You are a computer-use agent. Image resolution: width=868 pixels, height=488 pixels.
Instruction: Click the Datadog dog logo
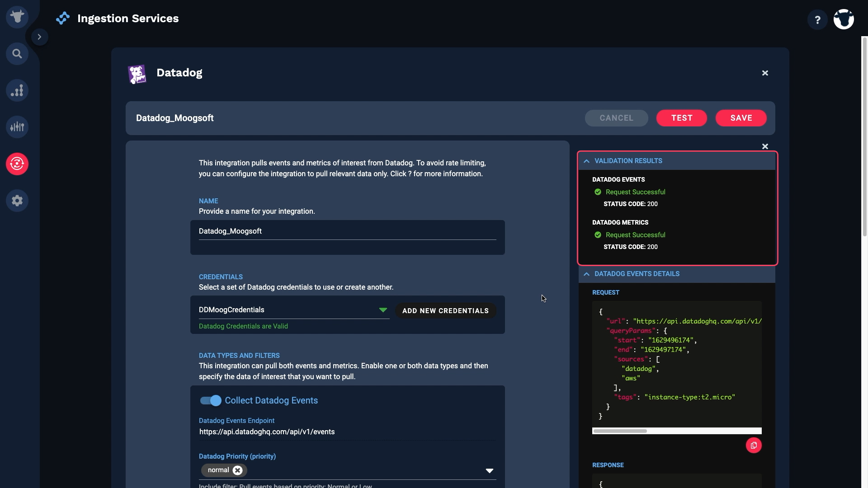[x=137, y=74]
